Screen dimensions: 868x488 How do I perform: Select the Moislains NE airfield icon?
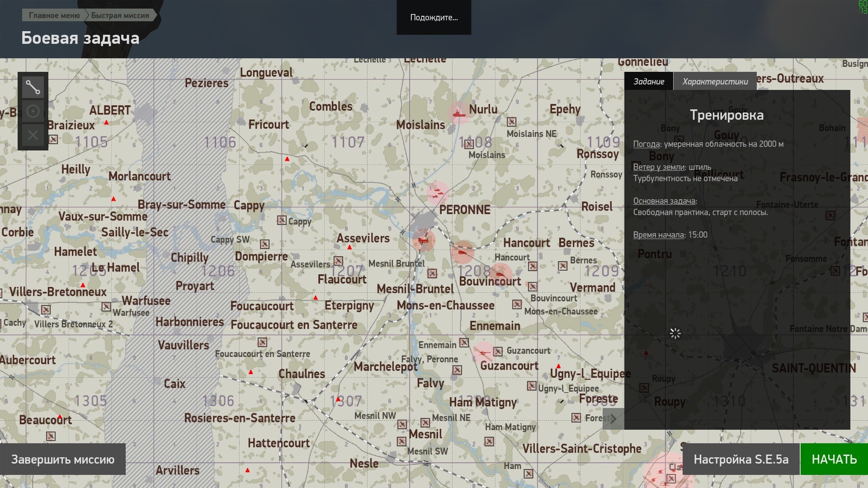511,122
